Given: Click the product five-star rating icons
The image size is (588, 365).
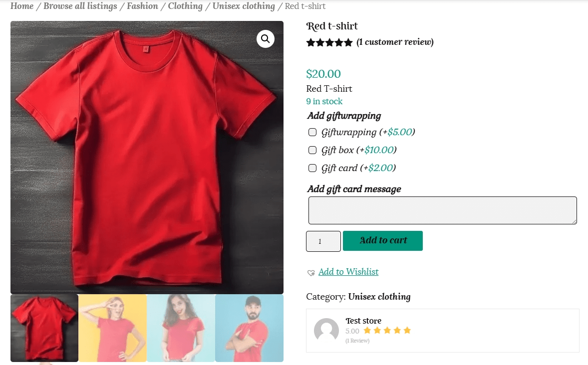Looking at the screenshot, I should point(329,42).
